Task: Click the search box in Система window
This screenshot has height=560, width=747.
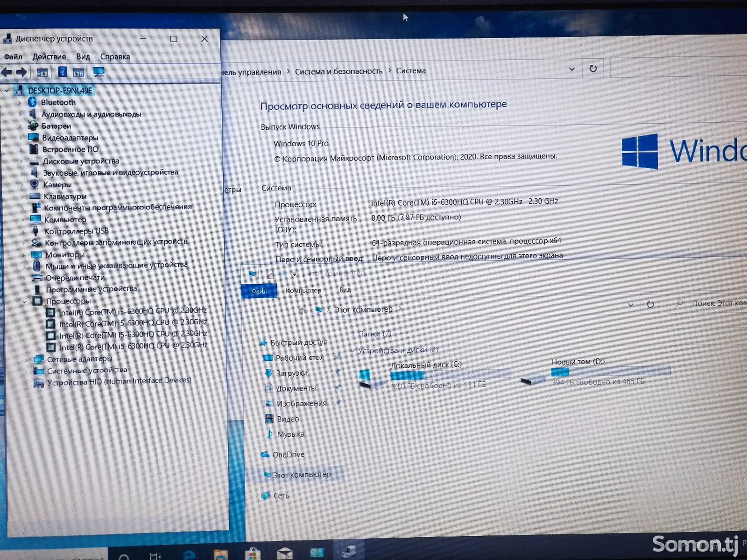Action: (x=679, y=68)
